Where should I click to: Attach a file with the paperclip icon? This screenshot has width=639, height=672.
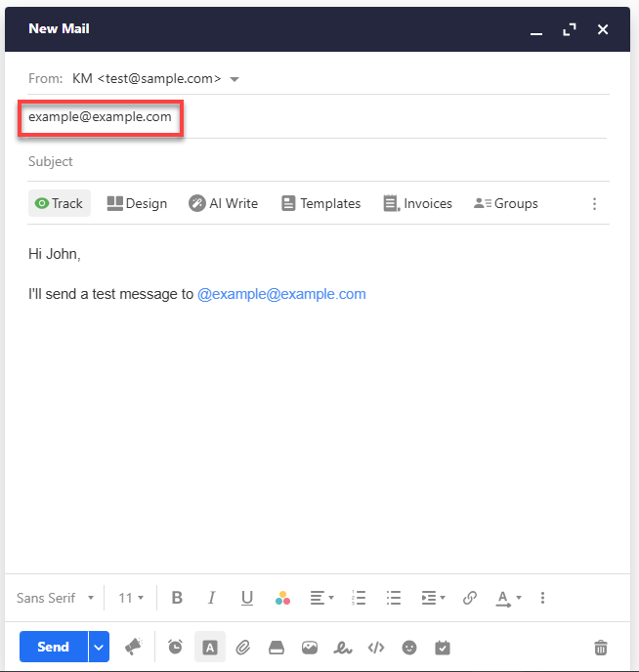pos(243,648)
